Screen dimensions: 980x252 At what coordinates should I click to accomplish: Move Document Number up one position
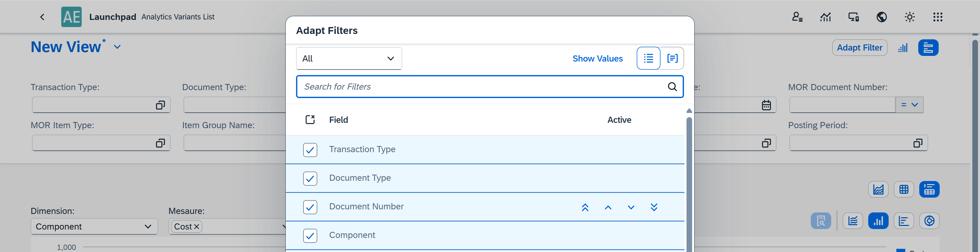tap(608, 207)
